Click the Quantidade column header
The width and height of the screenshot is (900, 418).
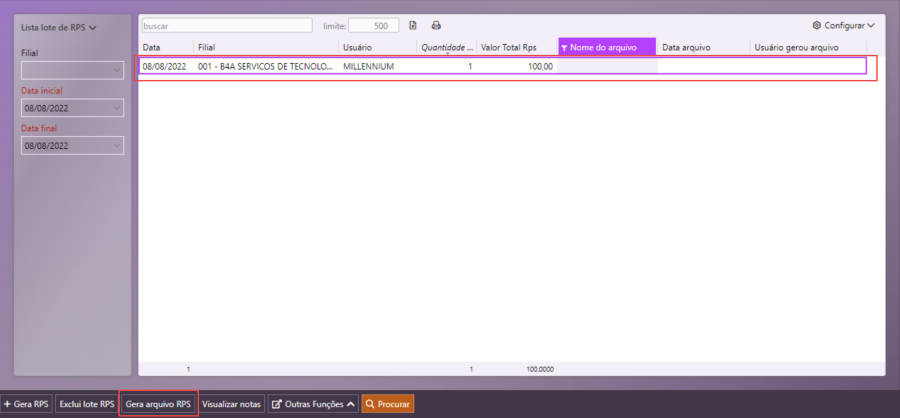pyautogui.click(x=447, y=48)
